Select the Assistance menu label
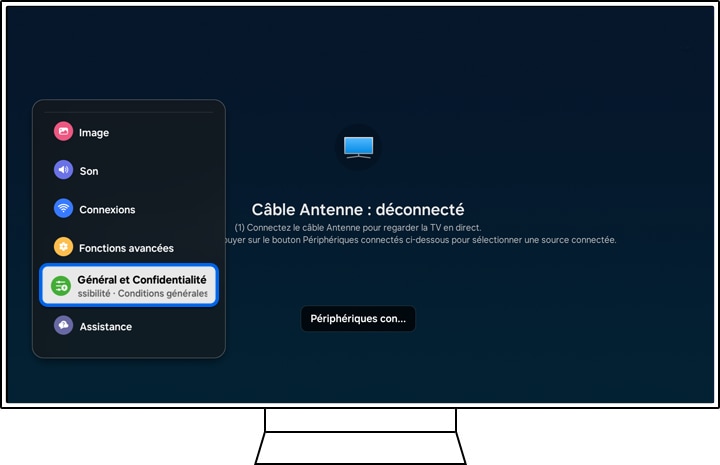Viewport: 720px width, 465px height. point(105,327)
